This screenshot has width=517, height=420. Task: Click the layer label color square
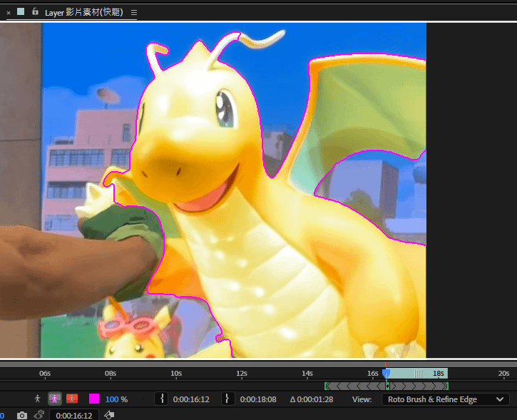click(21, 12)
